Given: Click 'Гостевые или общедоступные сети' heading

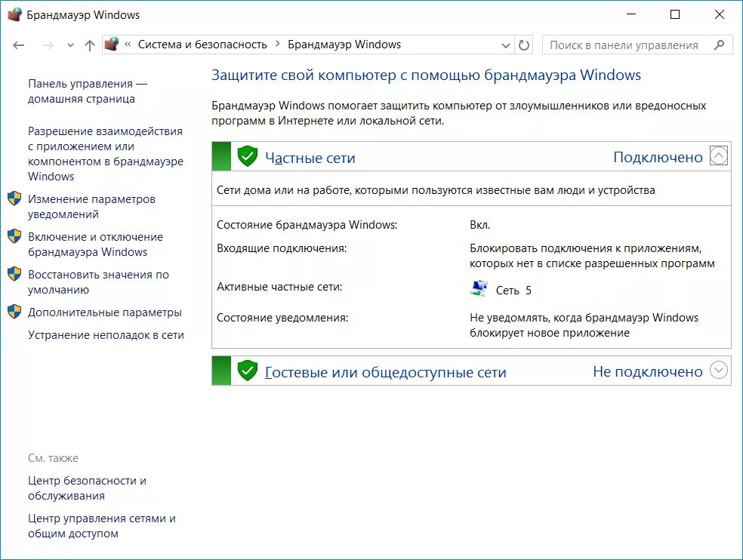Looking at the screenshot, I should click(385, 372).
